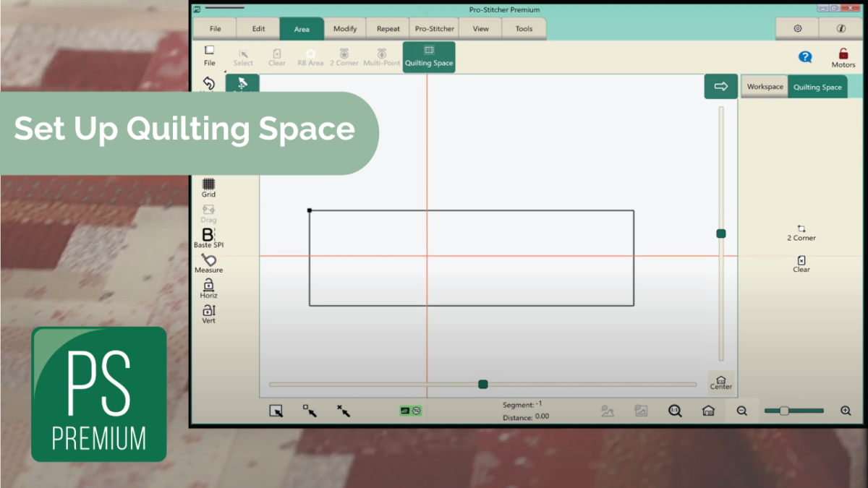Activate the Quilting Space tool
The width and height of the screenshot is (868, 488).
(x=428, y=56)
